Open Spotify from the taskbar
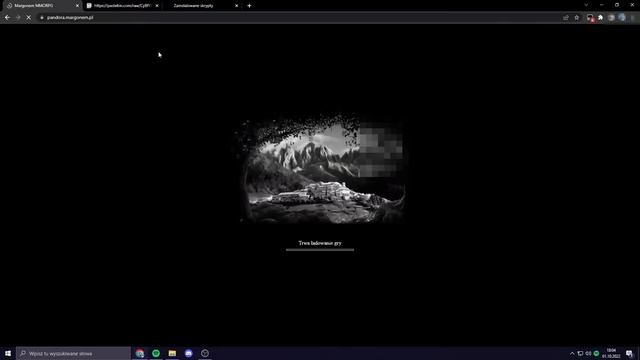The height and width of the screenshot is (360, 640). point(156,353)
